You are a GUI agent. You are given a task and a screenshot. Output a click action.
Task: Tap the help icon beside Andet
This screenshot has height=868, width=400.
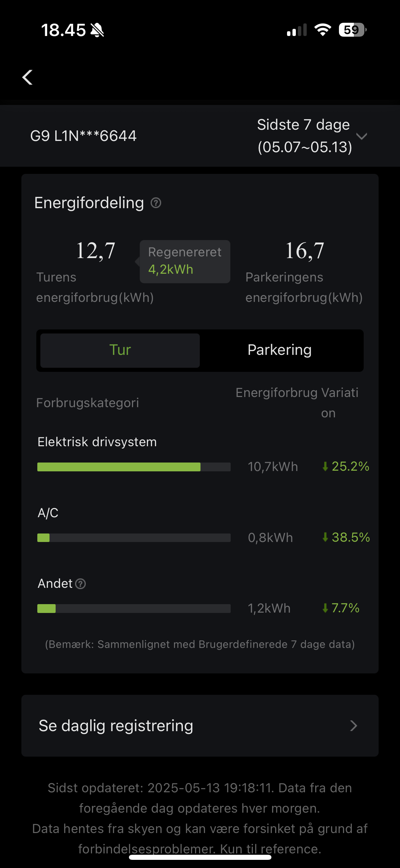coord(80,584)
